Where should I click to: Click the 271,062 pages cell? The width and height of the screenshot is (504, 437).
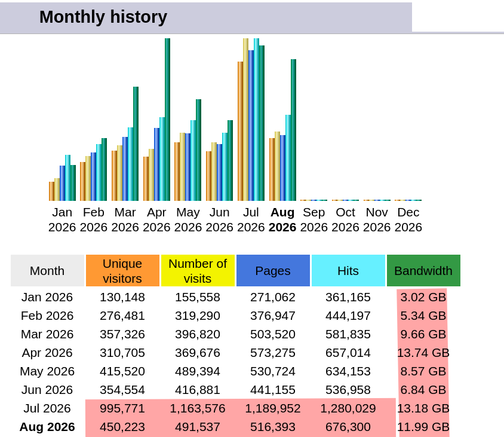[x=273, y=297]
